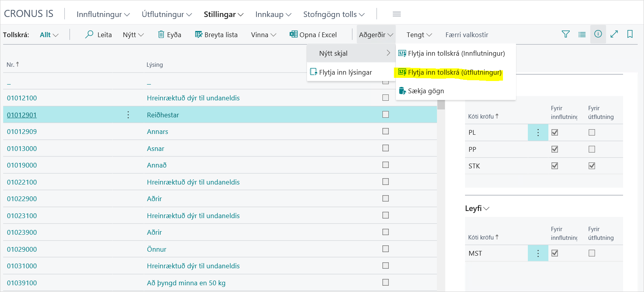This screenshot has height=292, width=644.
Task: Click Færri valkostir button
Action: 467,35
